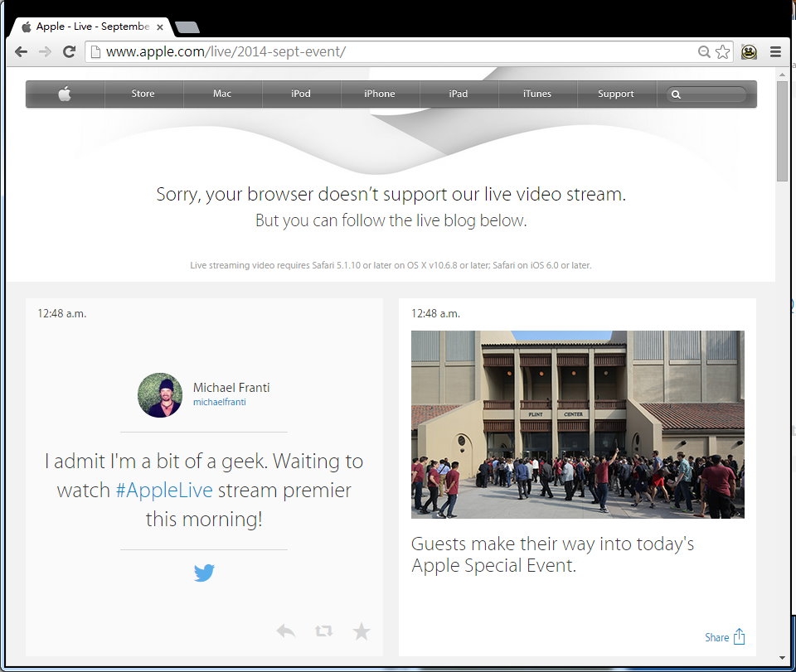Screen dimensions: 796x672
Task: Open the Support menu item
Action: tap(616, 94)
